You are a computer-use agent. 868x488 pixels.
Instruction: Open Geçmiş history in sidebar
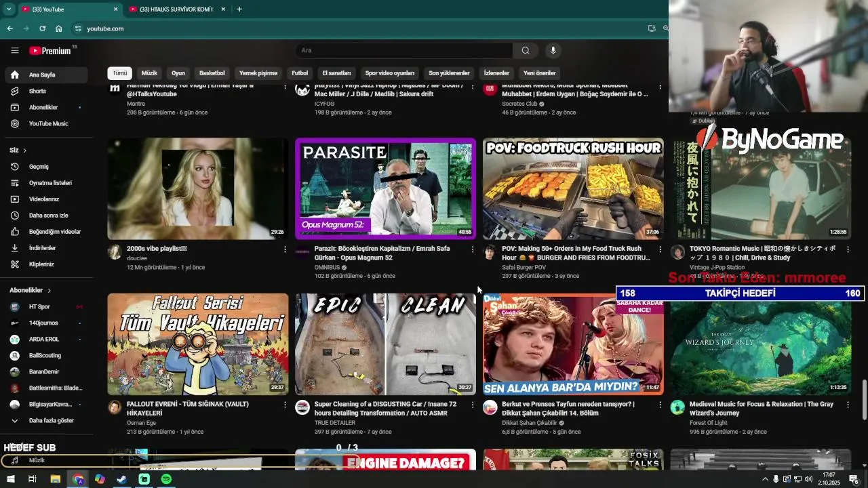tap(47, 167)
